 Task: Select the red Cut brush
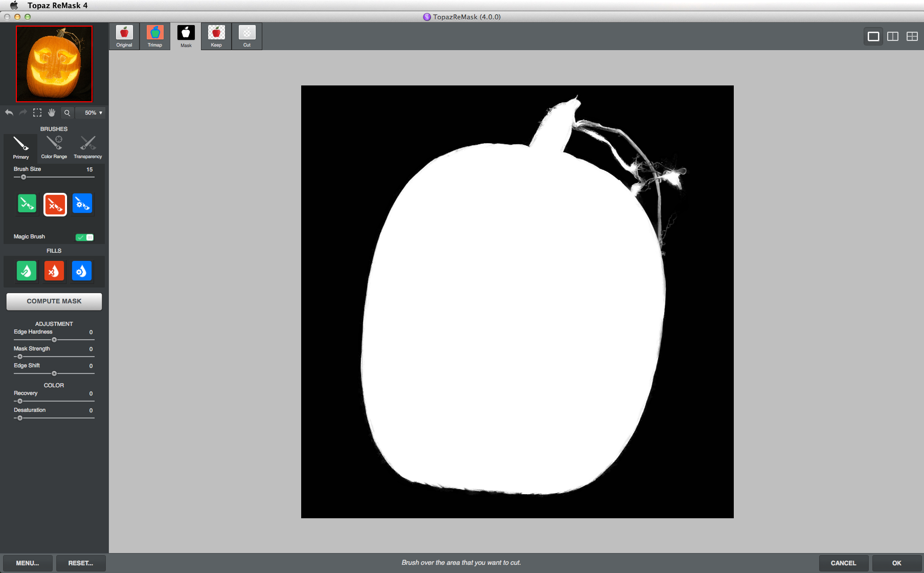point(55,205)
